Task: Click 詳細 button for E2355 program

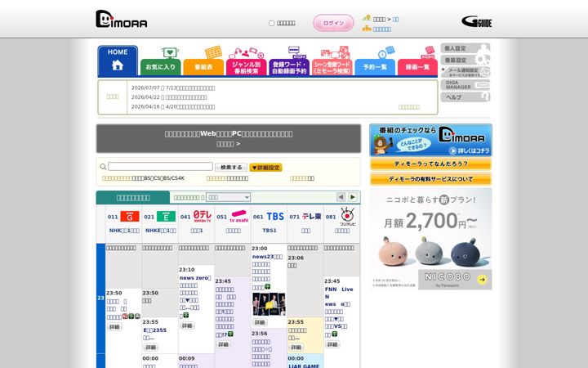Action: [x=151, y=348]
